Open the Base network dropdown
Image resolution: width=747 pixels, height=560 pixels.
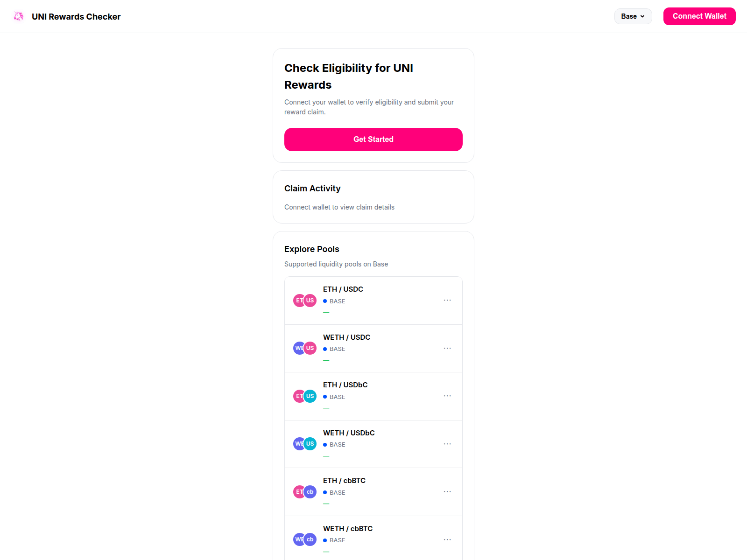click(633, 16)
